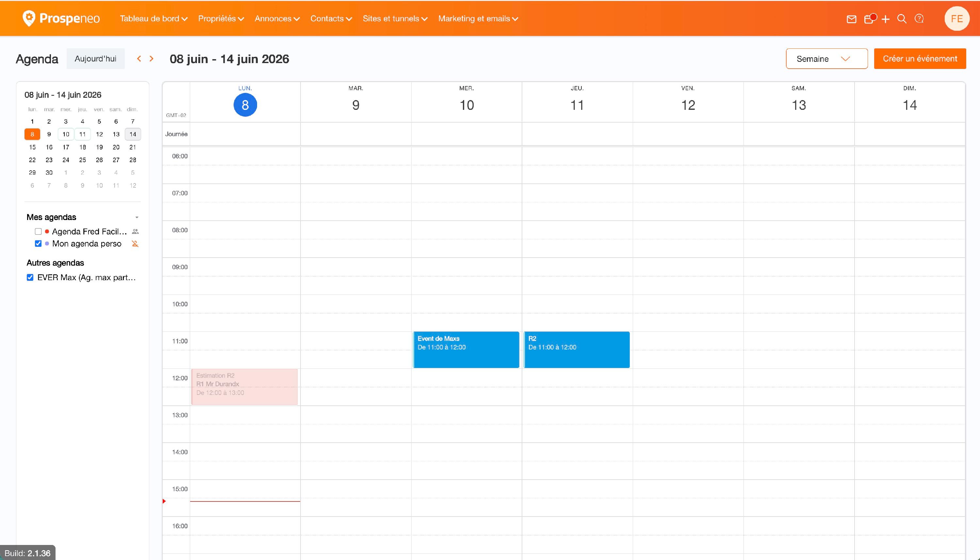Click mini calendar 08 juin - 14 juin header
Viewport: 980px width, 560px height.
(63, 94)
